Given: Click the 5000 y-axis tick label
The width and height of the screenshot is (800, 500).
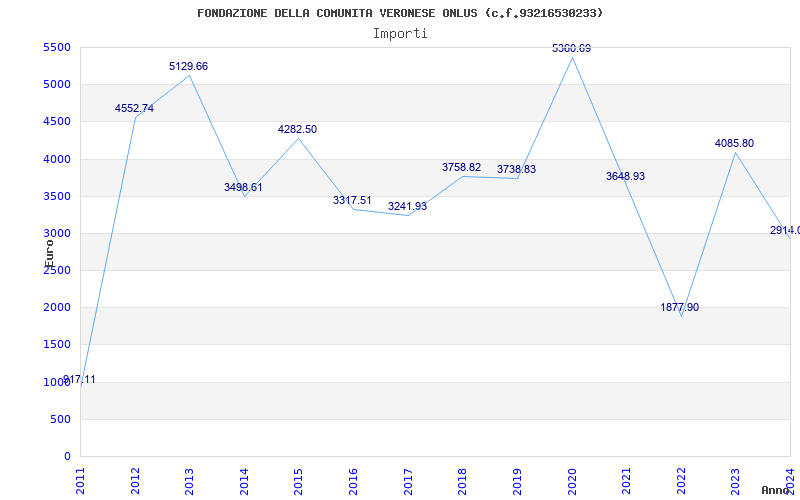Looking at the screenshot, I should pos(58,85).
